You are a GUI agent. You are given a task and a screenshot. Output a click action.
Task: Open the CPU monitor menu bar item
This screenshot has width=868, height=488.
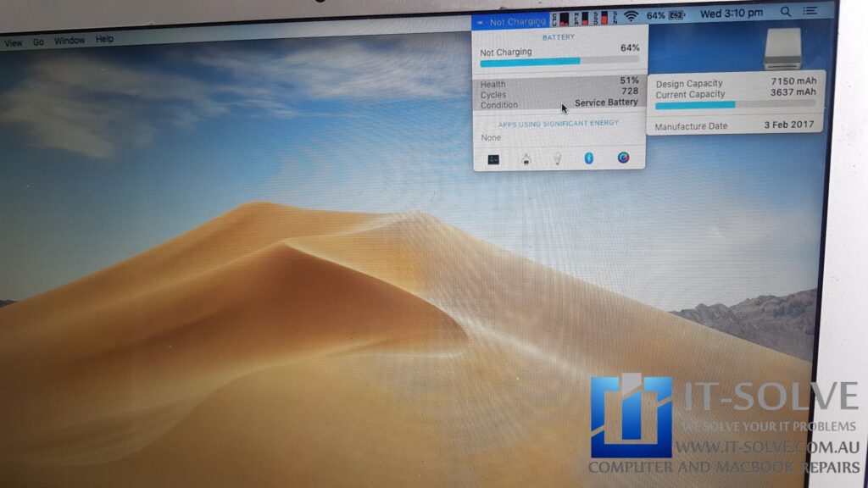pyautogui.click(x=560, y=19)
